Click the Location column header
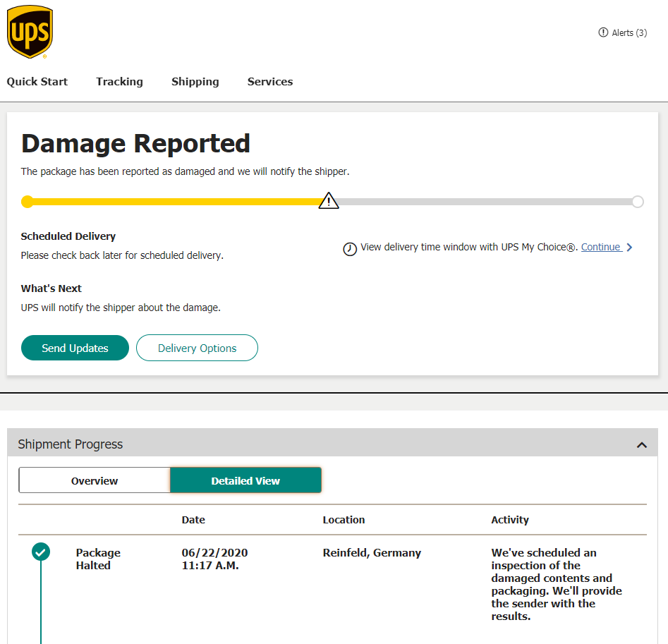This screenshot has height=644, width=668. pos(344,520)
